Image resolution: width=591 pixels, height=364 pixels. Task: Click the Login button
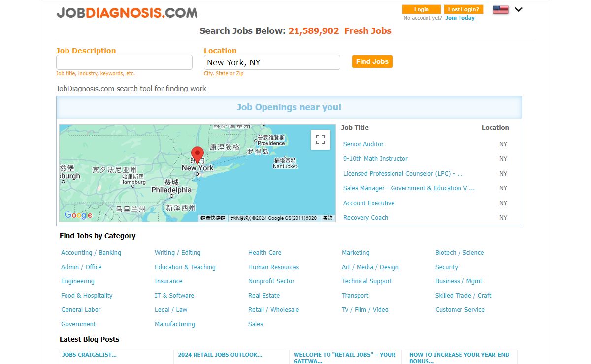pyautogui.click(x=422, y=9)
